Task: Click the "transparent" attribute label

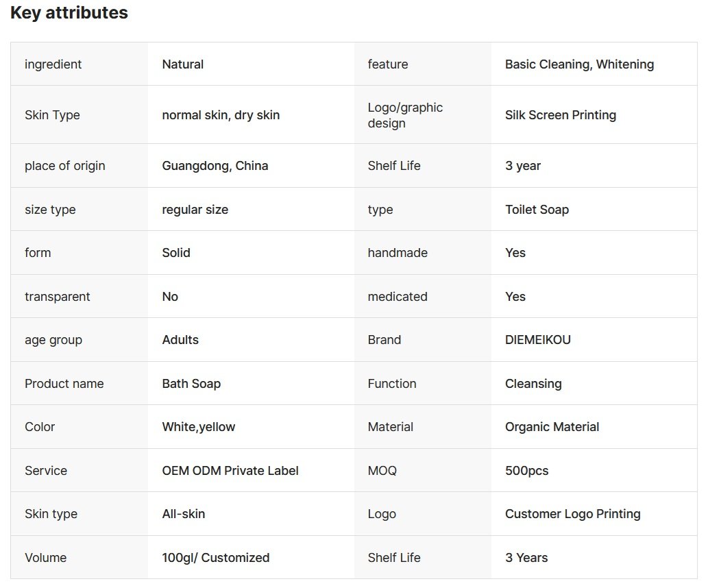Action: 58,297
